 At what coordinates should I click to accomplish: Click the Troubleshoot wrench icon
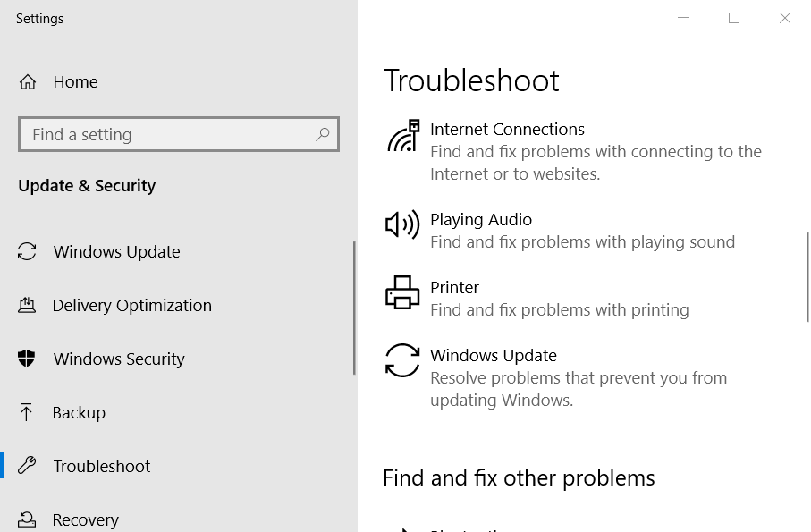tap(27, 465)
